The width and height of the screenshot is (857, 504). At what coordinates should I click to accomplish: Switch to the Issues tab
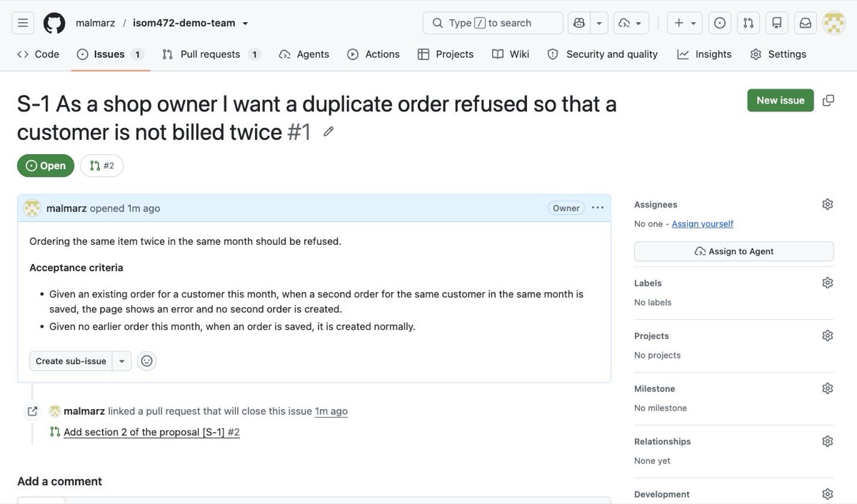tap(109, 54)
